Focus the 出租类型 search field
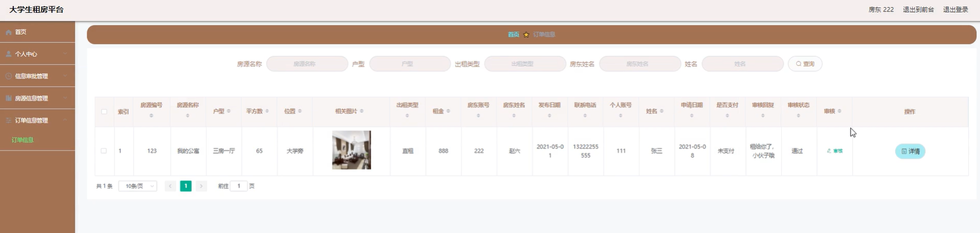The width and height of the screenshot is (980, 233). pos(525,64)
